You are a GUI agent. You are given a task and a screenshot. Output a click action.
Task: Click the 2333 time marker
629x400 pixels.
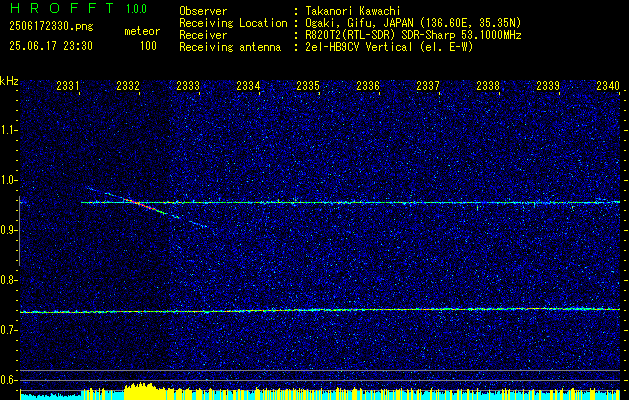(x=188, y=85)
